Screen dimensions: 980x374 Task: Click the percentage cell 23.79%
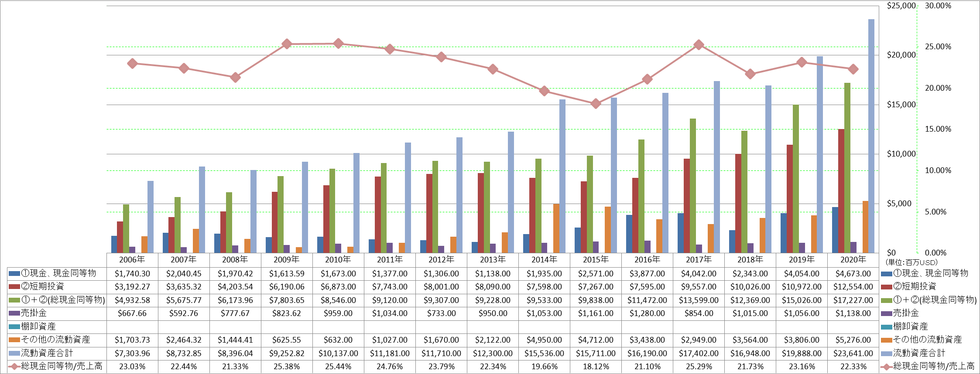pyautogui.click(x=441, y=367)
